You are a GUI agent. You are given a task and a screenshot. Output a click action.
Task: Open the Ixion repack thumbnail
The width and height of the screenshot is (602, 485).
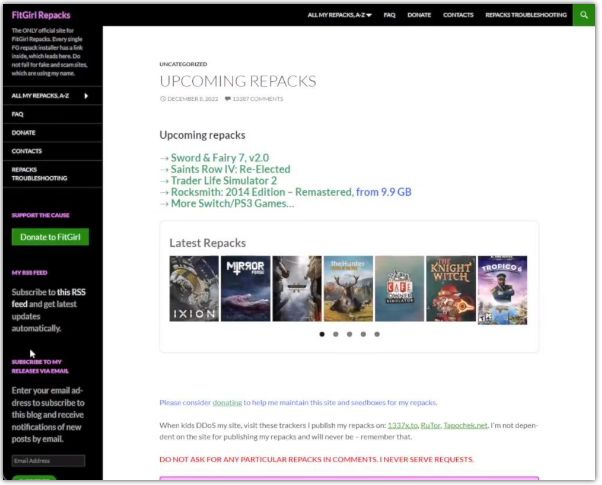click(x=194, y=289)
